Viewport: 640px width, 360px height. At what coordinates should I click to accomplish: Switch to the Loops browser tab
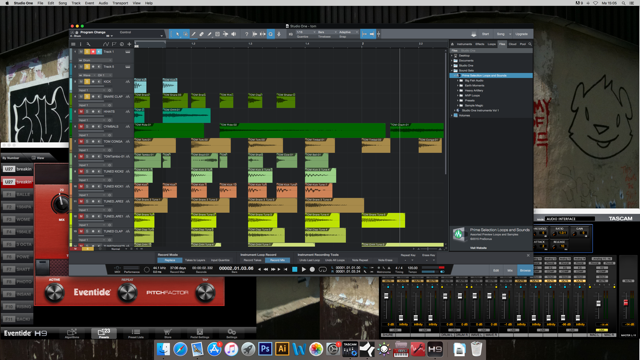tap(491, 44)
